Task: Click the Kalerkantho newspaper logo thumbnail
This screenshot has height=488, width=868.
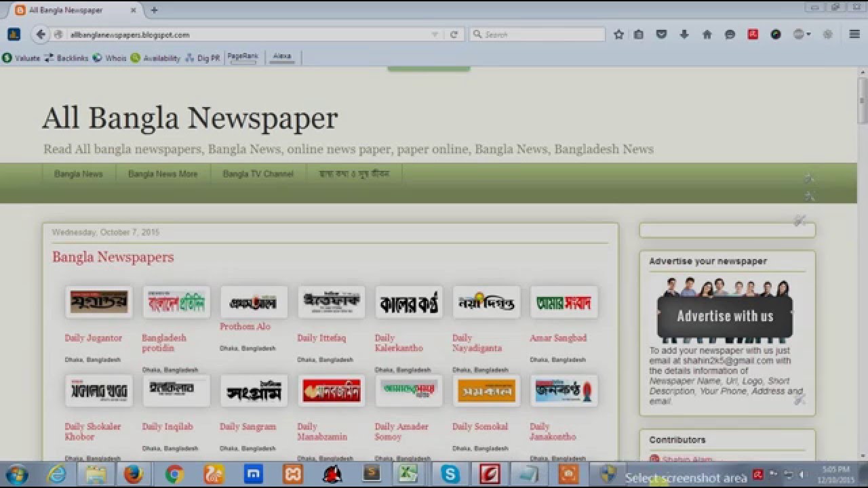Action: (408, 302)
